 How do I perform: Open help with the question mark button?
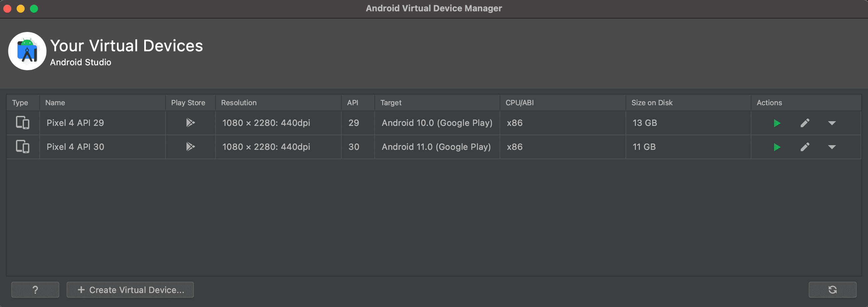35,290
